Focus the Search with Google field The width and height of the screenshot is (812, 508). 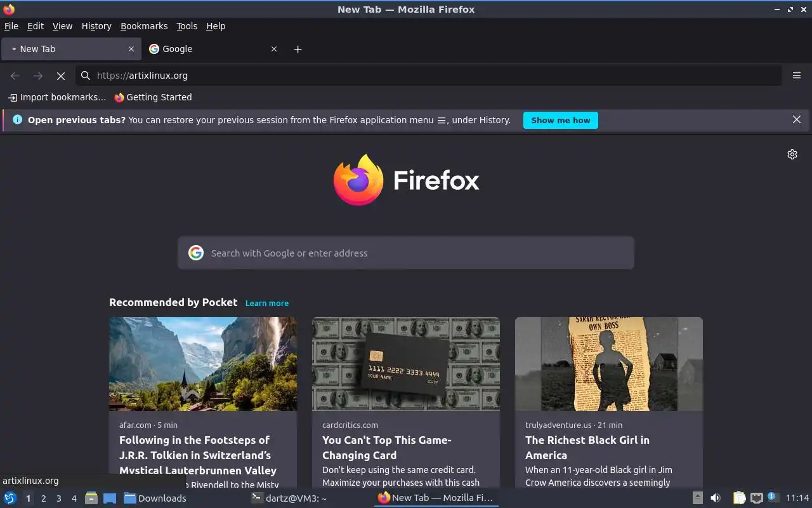[x=406, y=253]
